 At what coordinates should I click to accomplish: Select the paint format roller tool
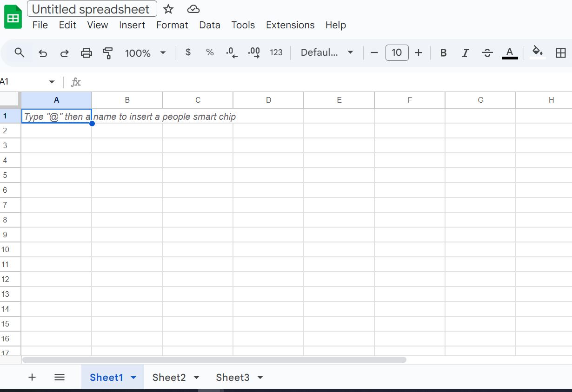pos(108,53)
